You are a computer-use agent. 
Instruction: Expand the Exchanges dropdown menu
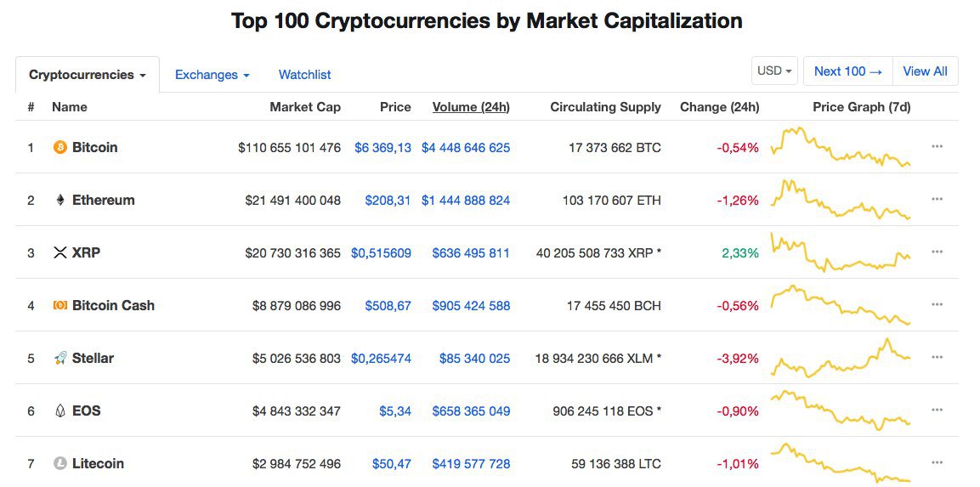point(212,75)
